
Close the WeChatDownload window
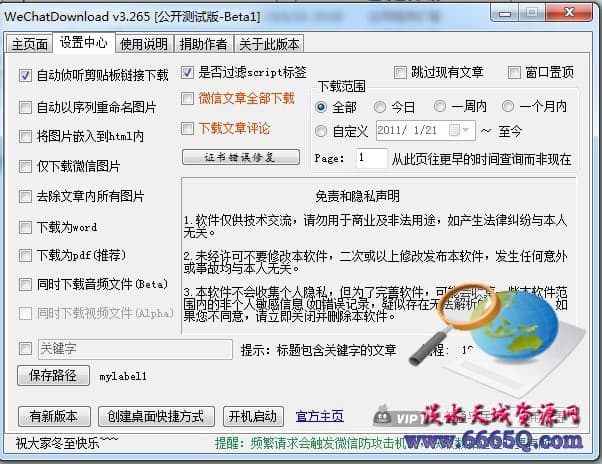[569, 12]
